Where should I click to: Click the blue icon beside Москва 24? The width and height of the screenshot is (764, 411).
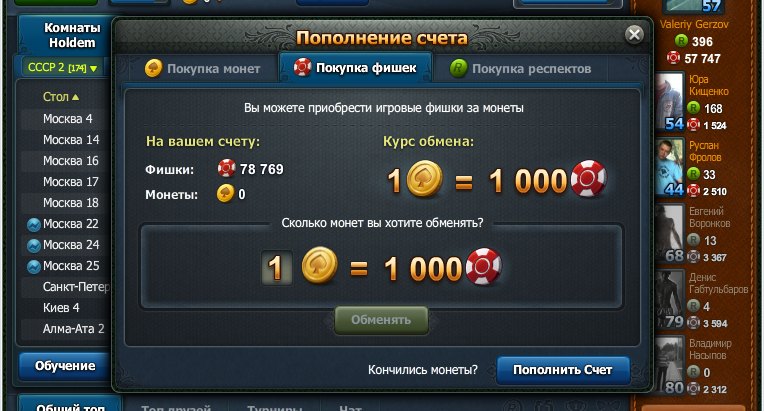(x=33, y=245)
